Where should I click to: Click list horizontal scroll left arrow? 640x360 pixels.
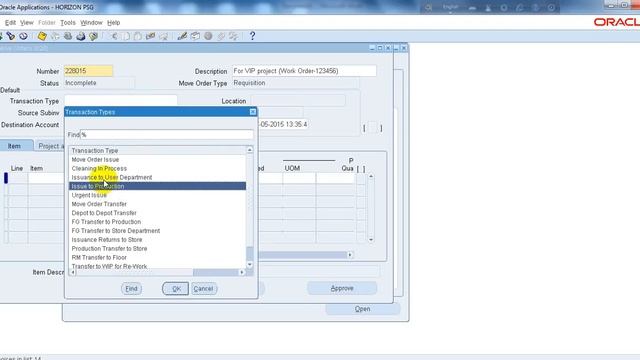[x=73, y=272]
